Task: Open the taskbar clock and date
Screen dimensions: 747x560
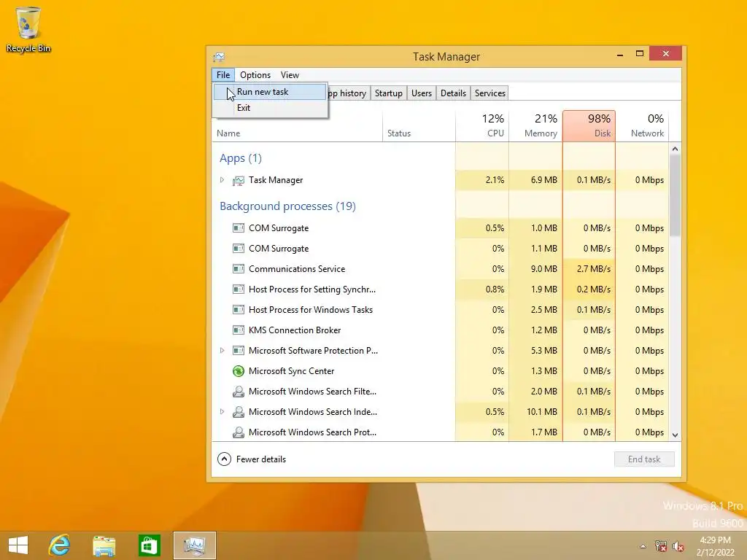Action: 715,546
